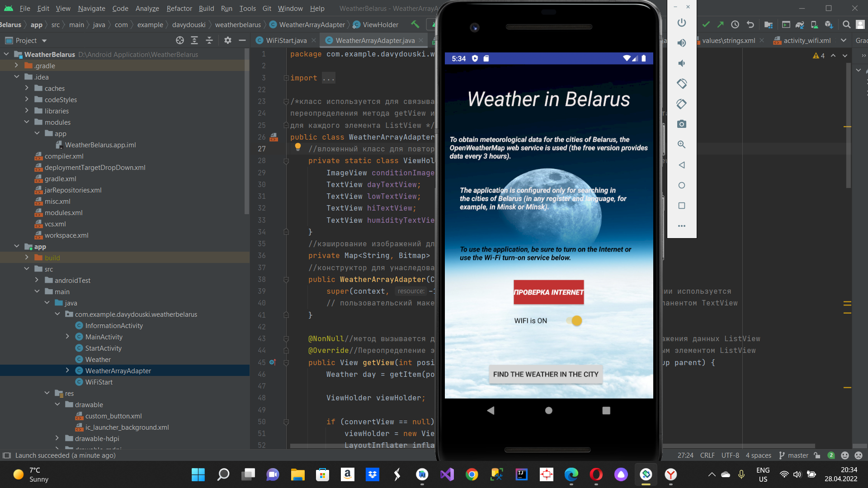The width and height of the screenshot is (868, 488).
Task: Click the emulator zoom icon
Action: click(682, 145)
